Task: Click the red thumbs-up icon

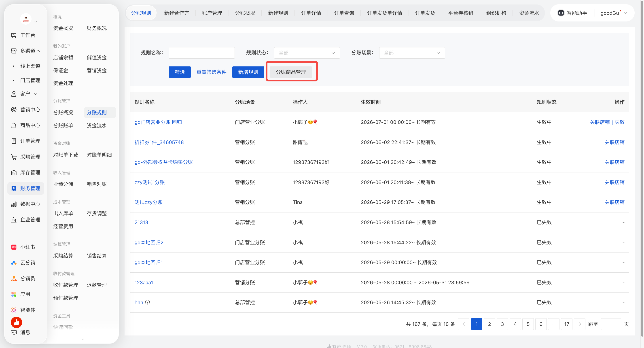Action: (16, 323)
